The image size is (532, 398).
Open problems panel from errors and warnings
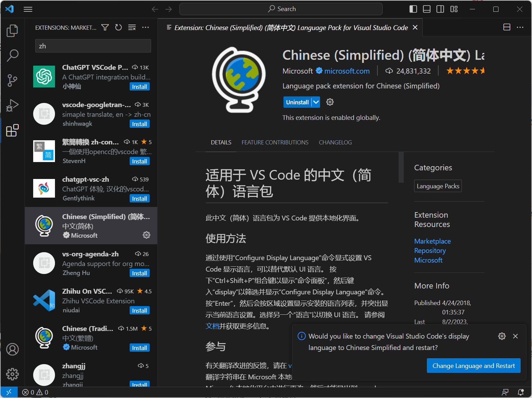[35, 392]
